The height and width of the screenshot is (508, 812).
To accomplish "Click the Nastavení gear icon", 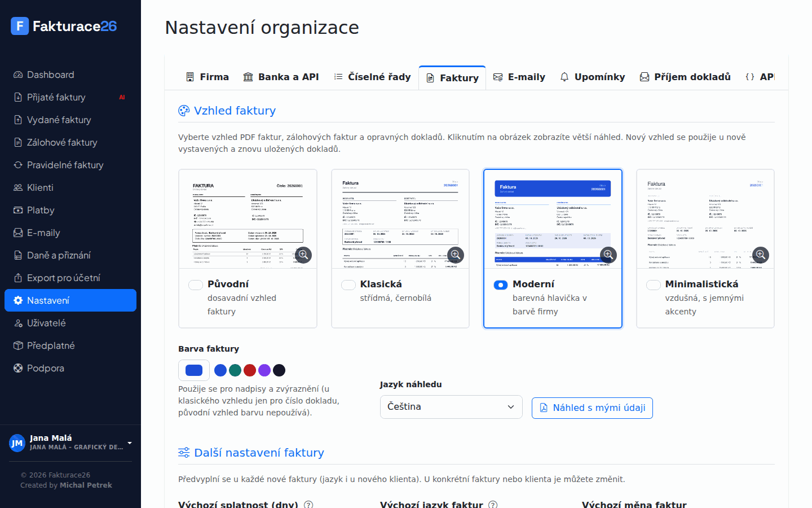I will tap(18, 300).
